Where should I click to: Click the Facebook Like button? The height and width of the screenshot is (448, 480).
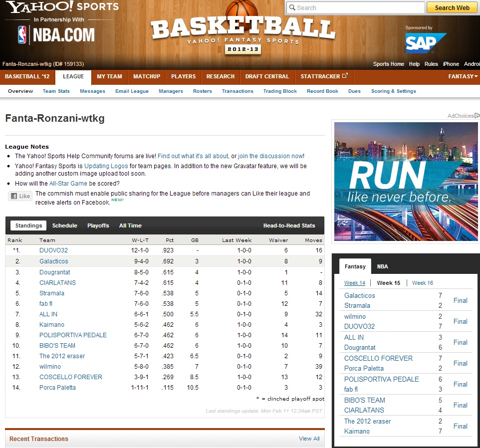tap(20, 196)
